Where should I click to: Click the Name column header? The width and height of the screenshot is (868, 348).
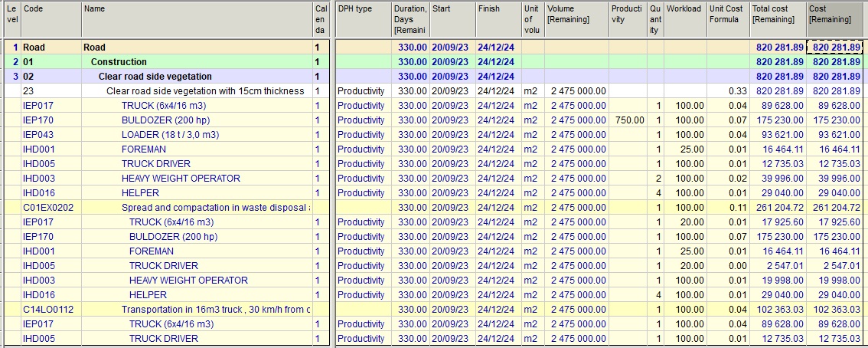pyautogui.click(x=197, y=19)
